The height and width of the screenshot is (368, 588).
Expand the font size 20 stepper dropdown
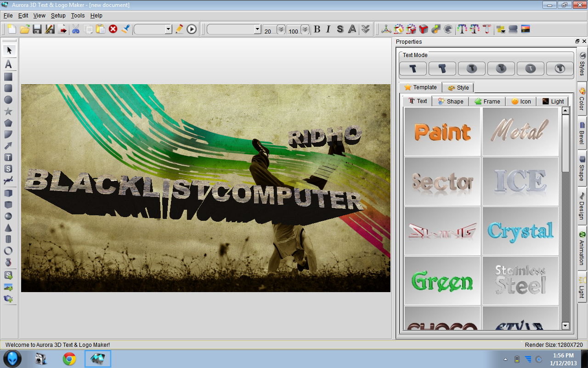tap(281, 29)
